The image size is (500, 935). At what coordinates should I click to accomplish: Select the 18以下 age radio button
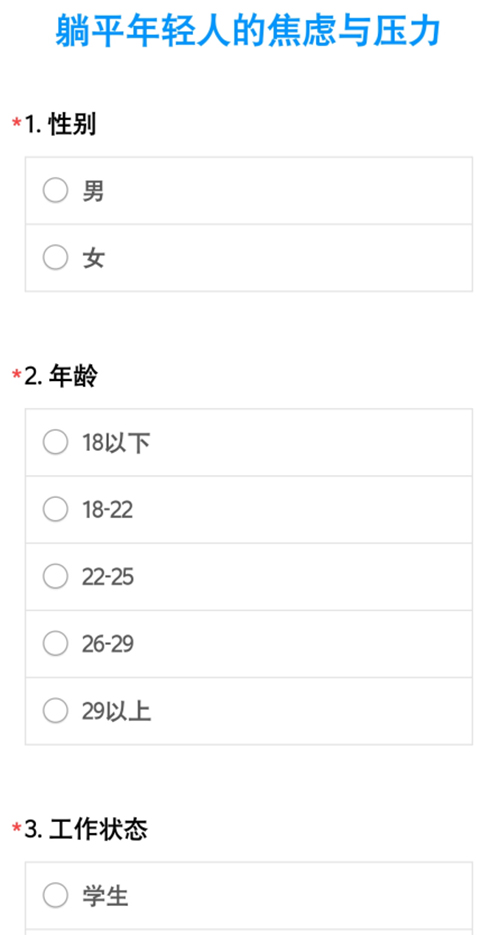click(x=55, y=442)
